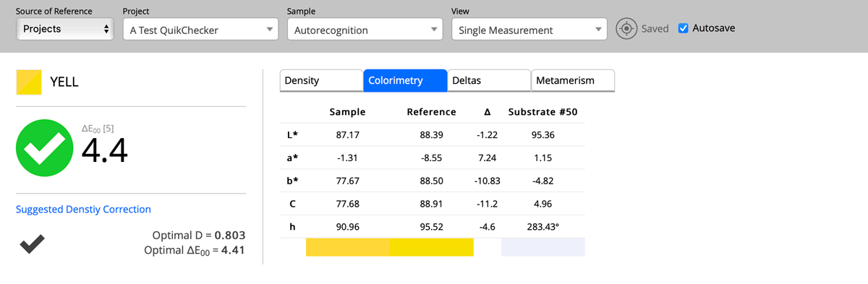The height and width of the screenshot is (284, 868).
Task: Click the Δ column header
Action: point(488,112)
